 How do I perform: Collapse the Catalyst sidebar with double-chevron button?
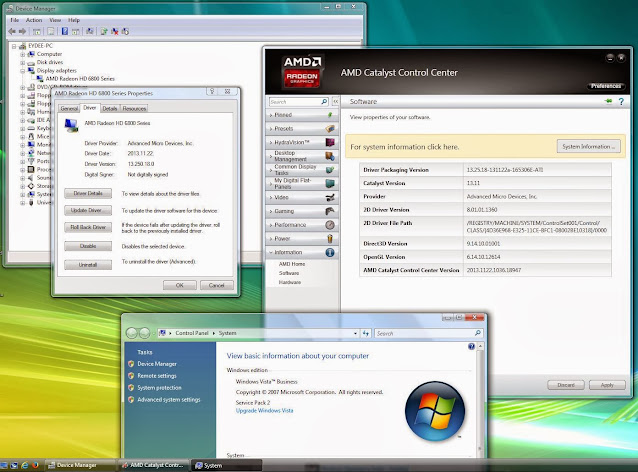pos(336,102)
